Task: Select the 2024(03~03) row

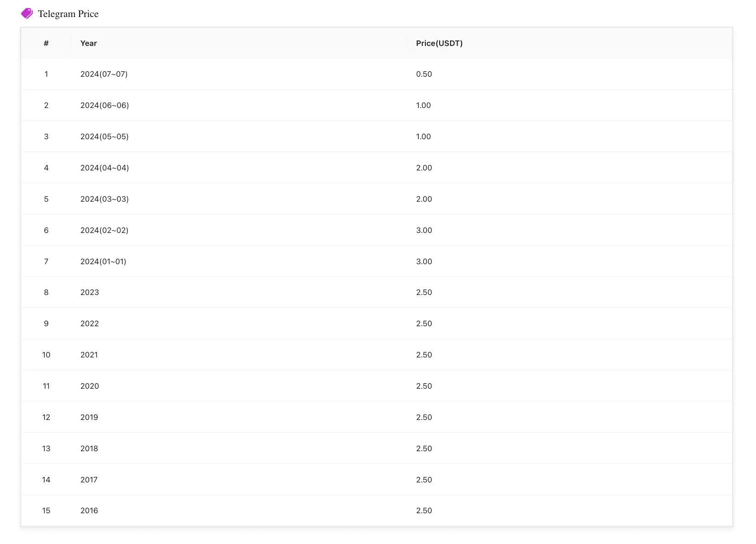Action: 377,199
